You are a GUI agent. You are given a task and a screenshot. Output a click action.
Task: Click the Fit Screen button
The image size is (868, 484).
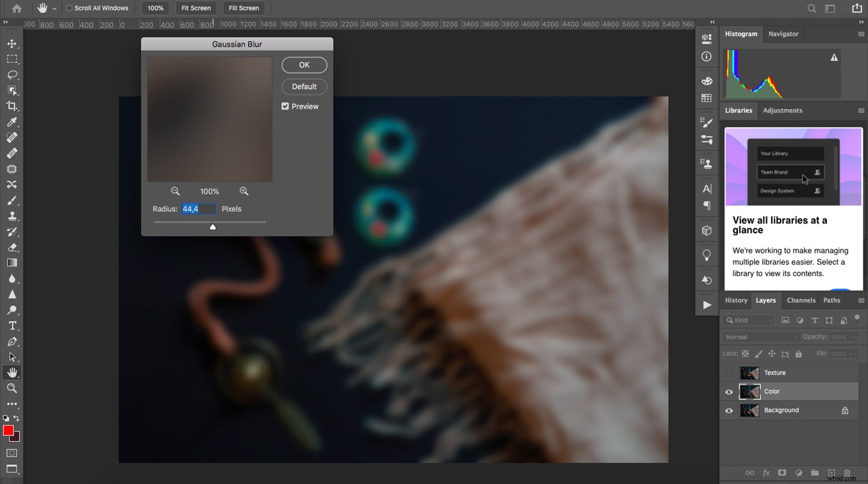(x=196, y=8)
